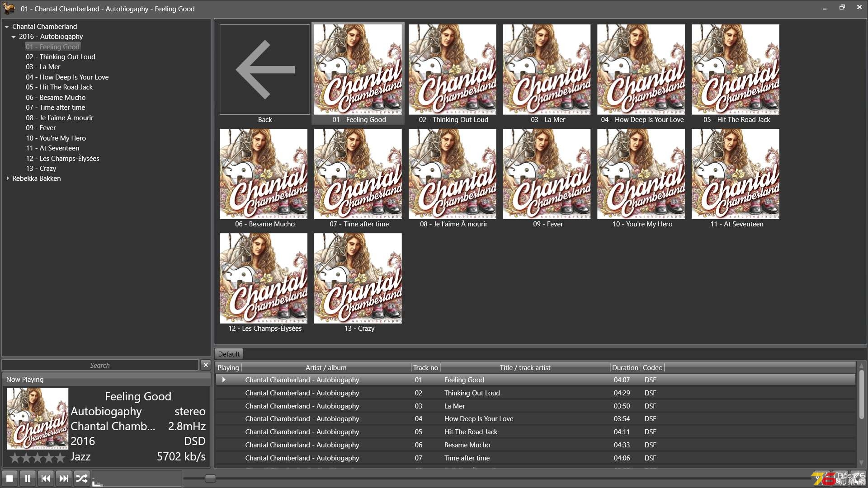Select 03 - La Mer in tree
This screenshot has width=868, height=488.
43,67
